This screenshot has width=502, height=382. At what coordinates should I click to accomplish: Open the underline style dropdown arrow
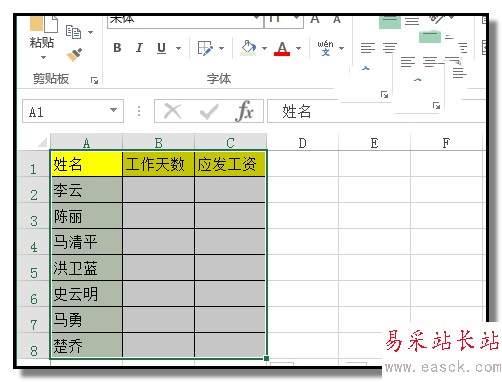point(178,49)
